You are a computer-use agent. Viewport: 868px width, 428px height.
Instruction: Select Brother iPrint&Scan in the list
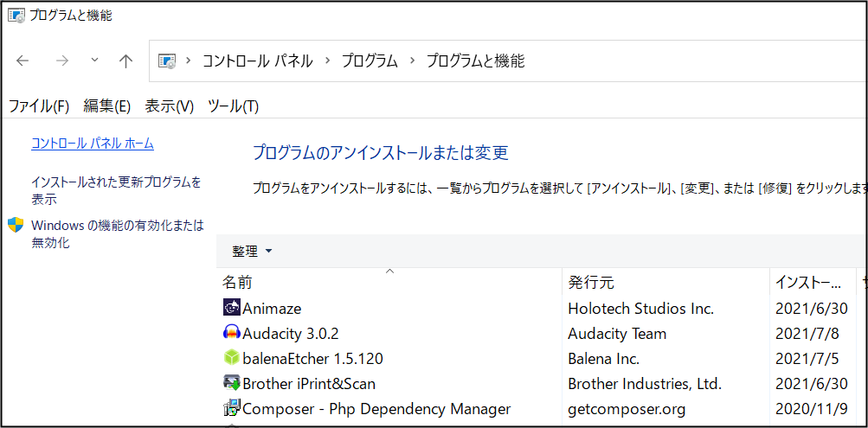tap(309, 384)
